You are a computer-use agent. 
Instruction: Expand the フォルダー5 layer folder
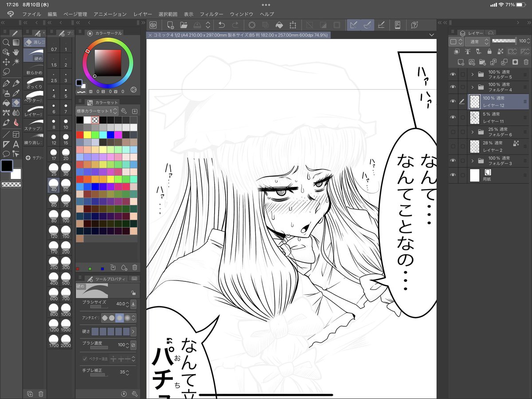click(x=472, y=74)
